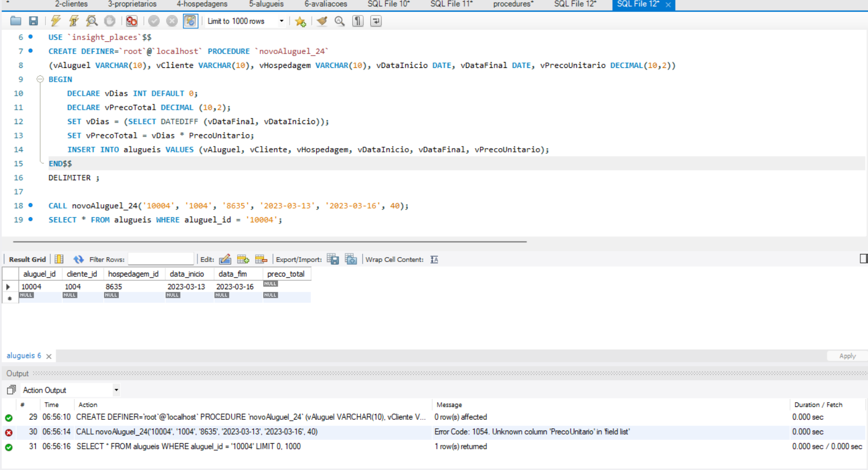Click the Result Grid label
868x470 pixels.
tap(27, 259)
